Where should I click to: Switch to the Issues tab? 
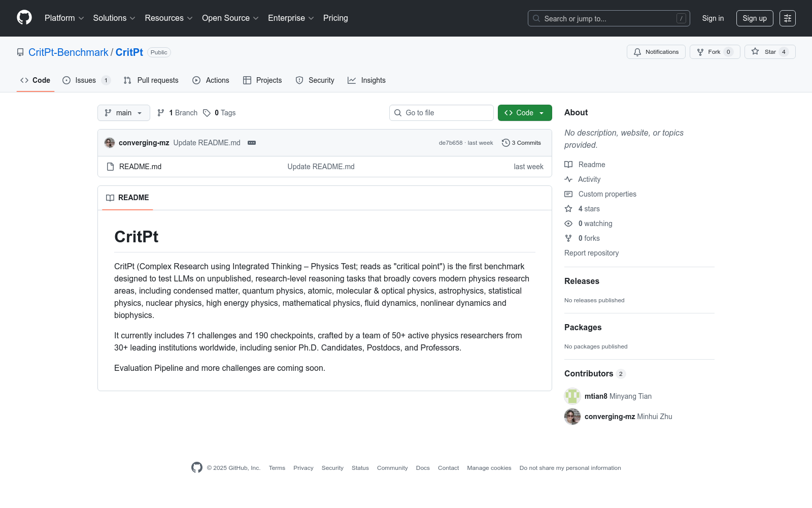coord(86,80)
